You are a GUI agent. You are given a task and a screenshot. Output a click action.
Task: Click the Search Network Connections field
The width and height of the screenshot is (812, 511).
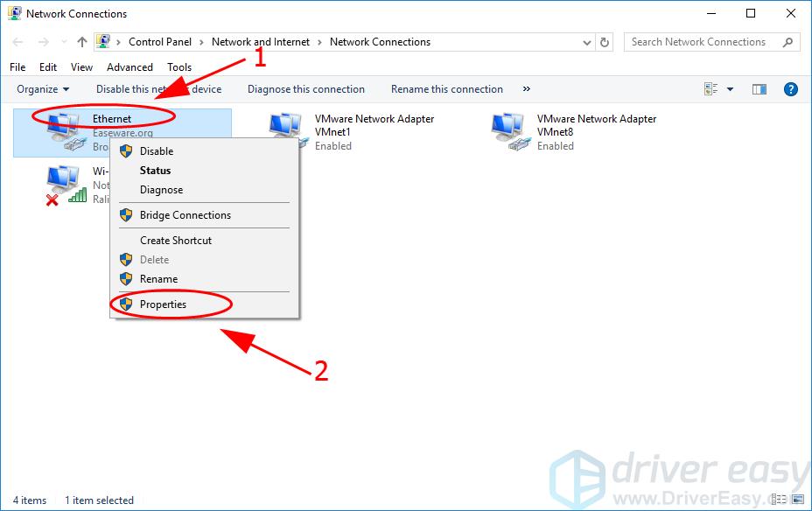click(704, 42)
